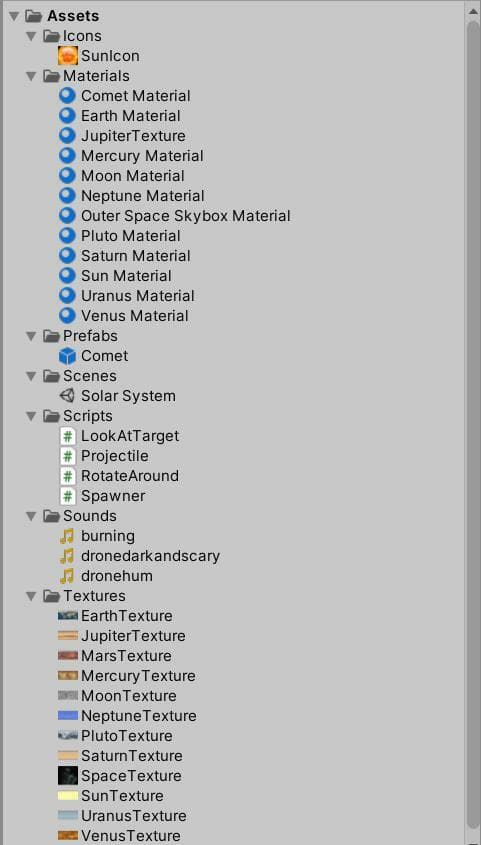
Task: Select the Sun Material sphere icon
Action: 67,275
